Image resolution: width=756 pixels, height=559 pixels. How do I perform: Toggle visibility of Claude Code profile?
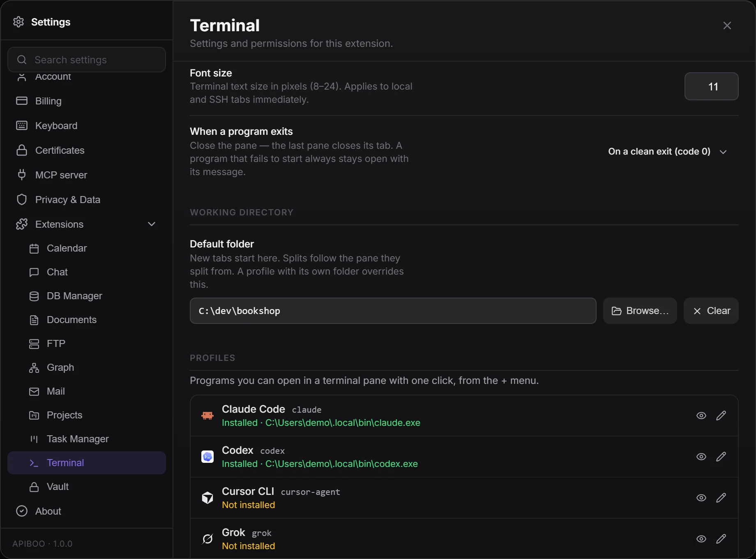pos(701,416)
